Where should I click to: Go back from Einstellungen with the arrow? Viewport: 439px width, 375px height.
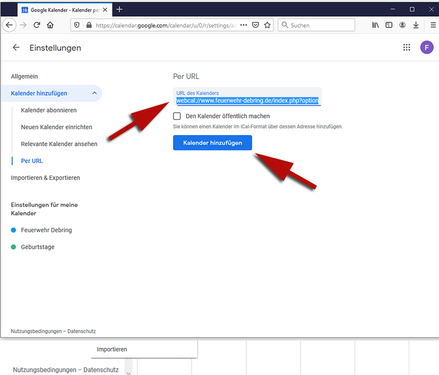[x=16, y=48]
